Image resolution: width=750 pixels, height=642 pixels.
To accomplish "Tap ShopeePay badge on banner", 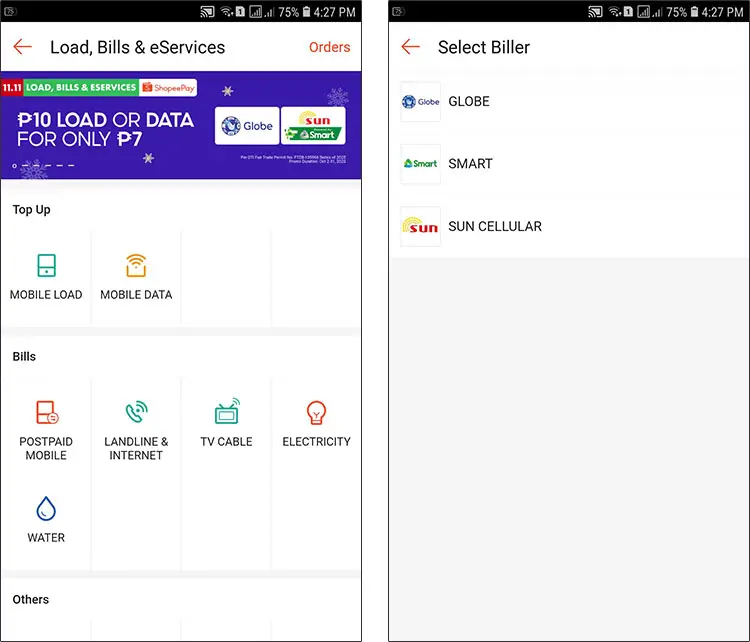I will coord(168,88).
